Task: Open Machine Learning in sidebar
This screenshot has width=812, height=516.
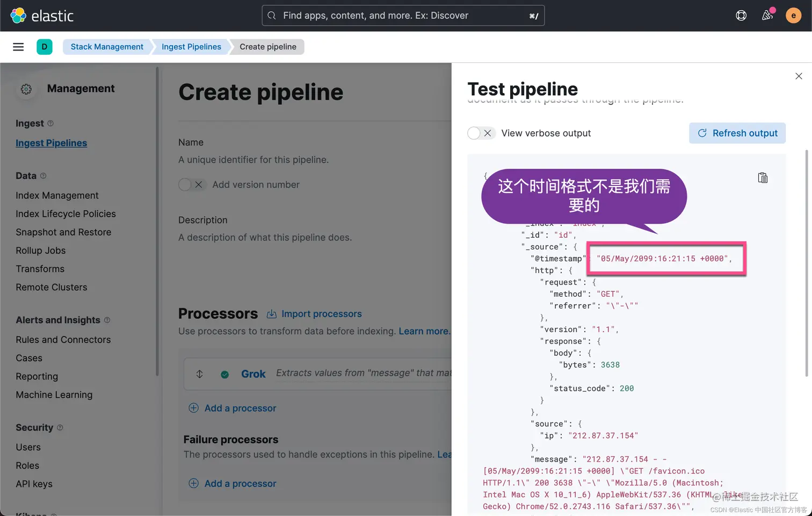Action: (x=54, y=395)
